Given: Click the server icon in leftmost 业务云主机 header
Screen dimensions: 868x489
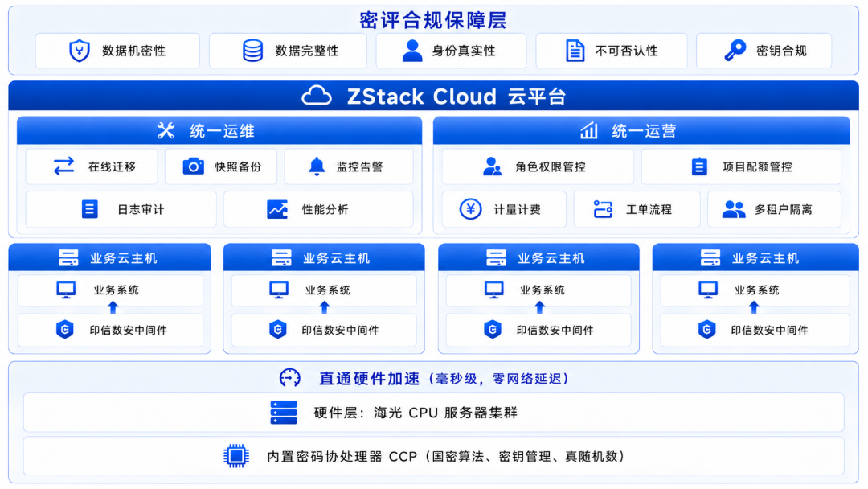Looking at the screenshot, I should click(68, 257).
